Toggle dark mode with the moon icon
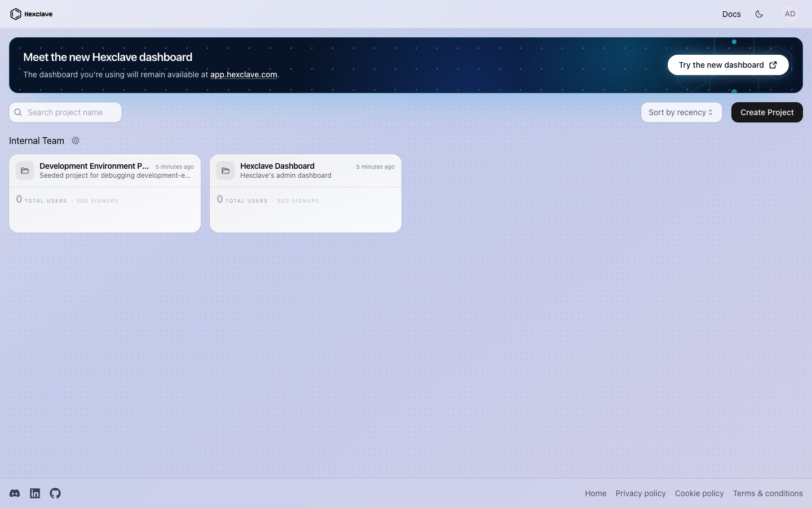Screen dimensions: 812x508 coord(759,14)
